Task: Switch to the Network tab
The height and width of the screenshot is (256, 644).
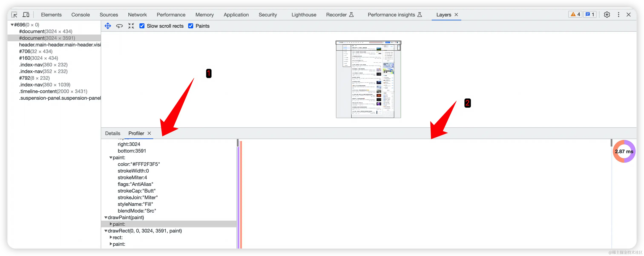Action: tap(137, 15)
